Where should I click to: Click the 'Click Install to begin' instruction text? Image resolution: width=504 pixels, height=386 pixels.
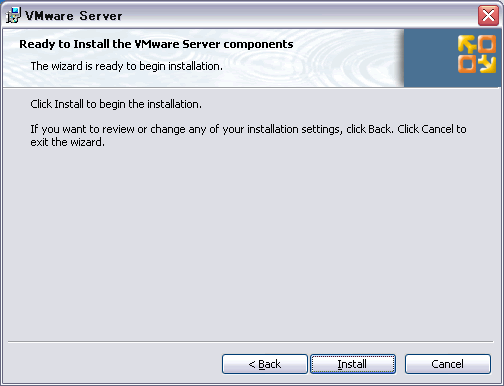point(116,104)
